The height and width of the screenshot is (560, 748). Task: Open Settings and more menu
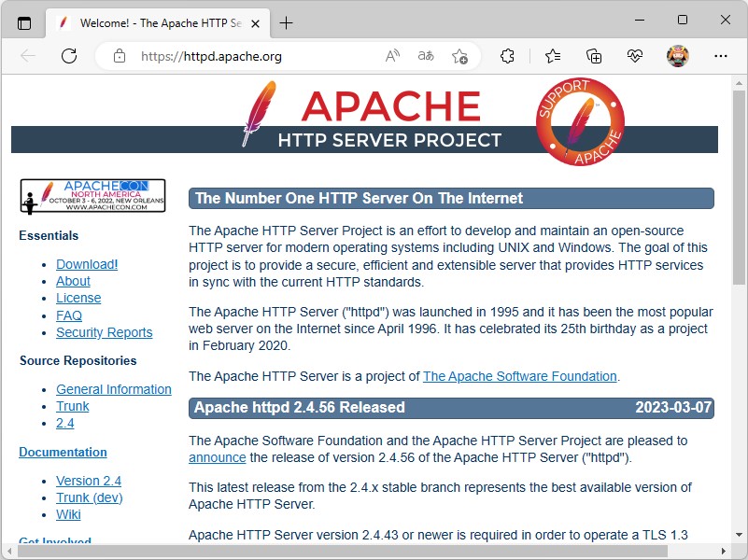coord(722,56)
